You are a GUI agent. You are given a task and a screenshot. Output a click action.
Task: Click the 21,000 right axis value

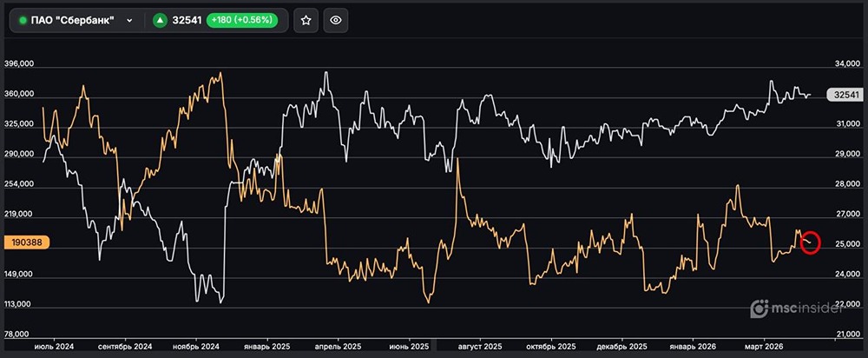[x=847, y=335]
